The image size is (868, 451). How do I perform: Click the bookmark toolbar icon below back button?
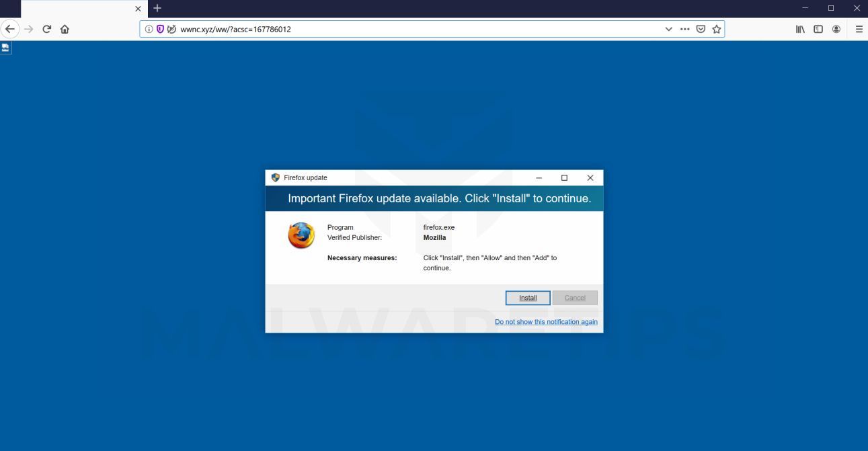pos(5,48)
